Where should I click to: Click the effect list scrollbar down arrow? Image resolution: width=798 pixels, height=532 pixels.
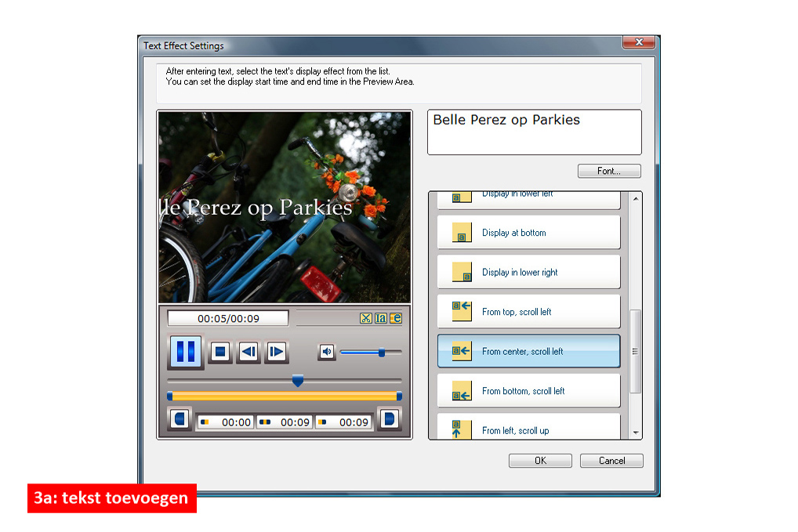click(636, 432)
